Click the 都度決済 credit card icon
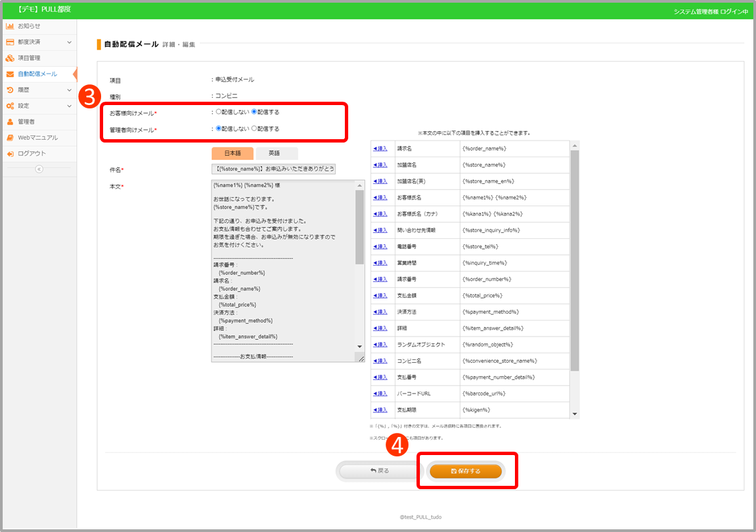Image resolution: width=756 pixels, height=532 pixels. click(10, 42)
